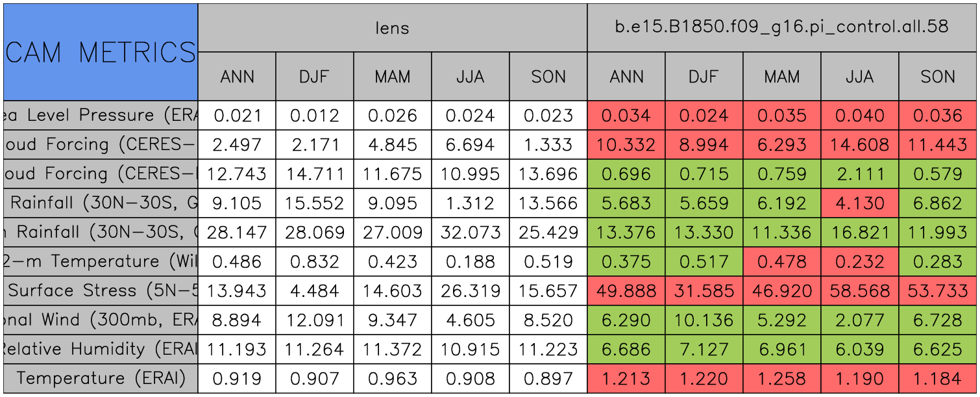Select the ANN column header under lens

(x=237, y=77)
